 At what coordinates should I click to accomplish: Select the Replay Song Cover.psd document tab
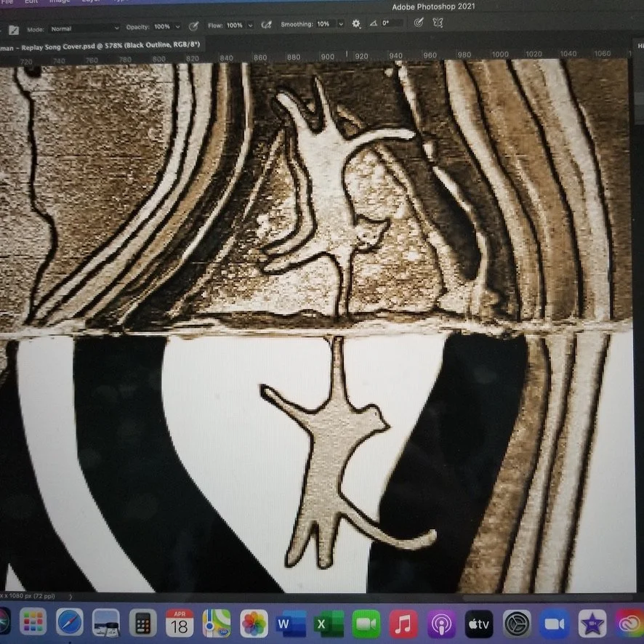(x=102, y=46)
